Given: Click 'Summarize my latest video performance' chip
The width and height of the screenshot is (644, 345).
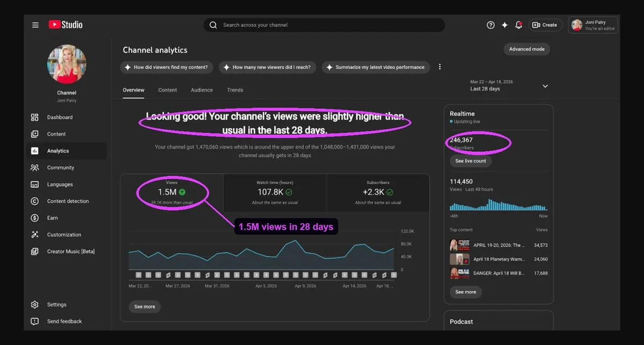Looking at the screenshot, I should 376,67.
